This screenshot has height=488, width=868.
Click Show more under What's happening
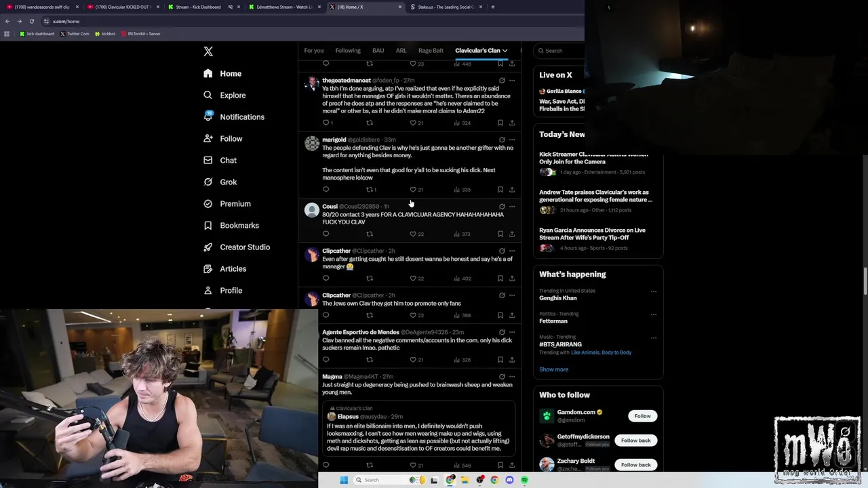click(x=553, y=369)
